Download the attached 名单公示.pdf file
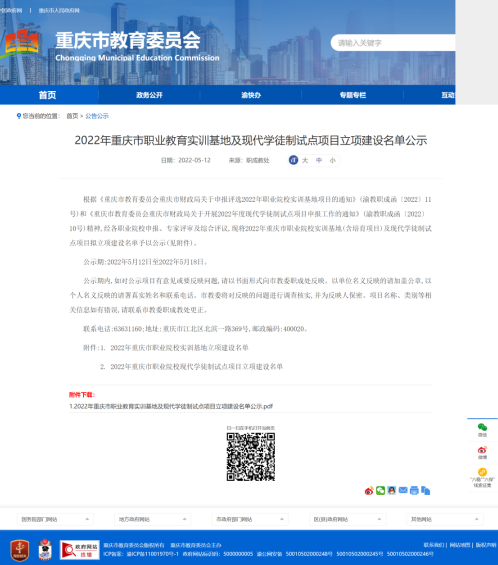The width and height of the screenshot is (498, 565). 171,406
